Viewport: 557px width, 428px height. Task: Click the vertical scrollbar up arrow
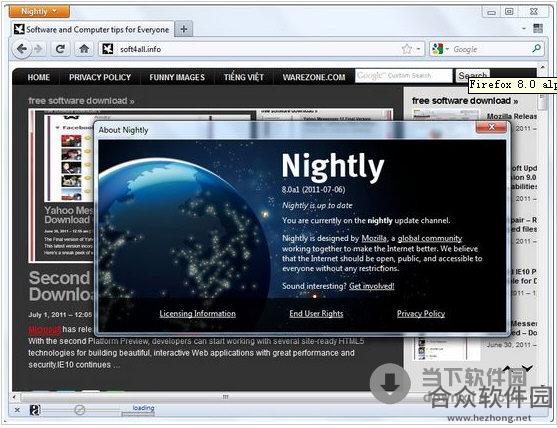point(542,67)
